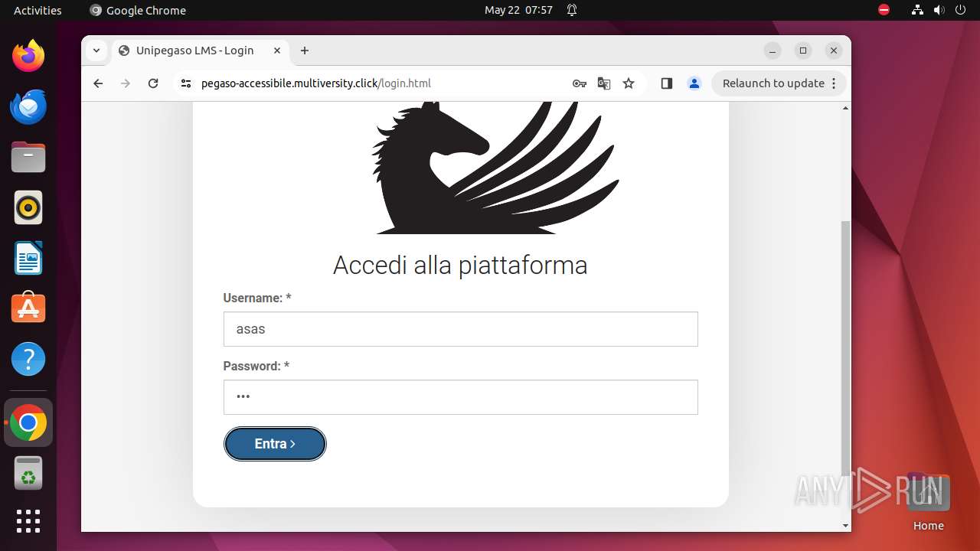Image resolution: width=980 pixels, height=551 pixels.
Task: Maximize the Chrome window
Action: (x=803, y=51)
